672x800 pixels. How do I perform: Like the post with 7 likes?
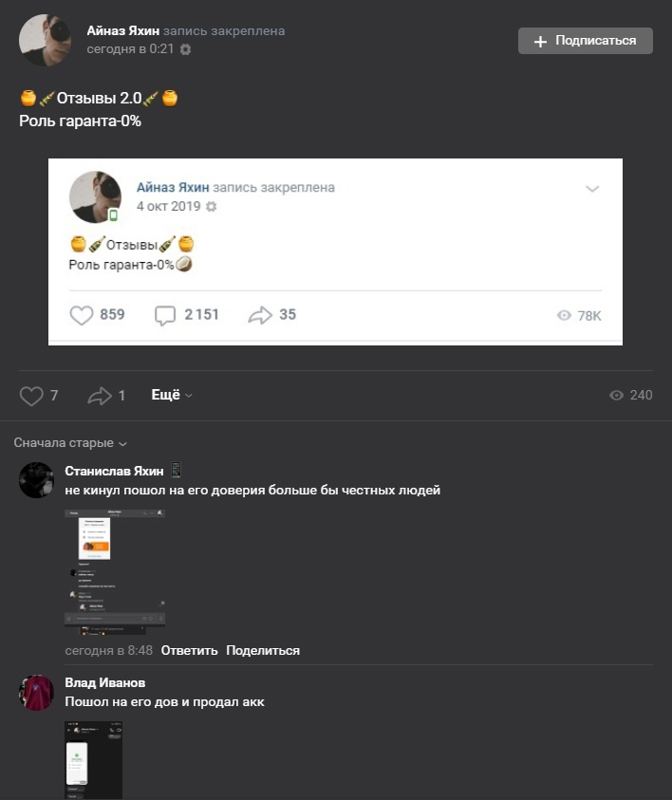click(31, 396)
